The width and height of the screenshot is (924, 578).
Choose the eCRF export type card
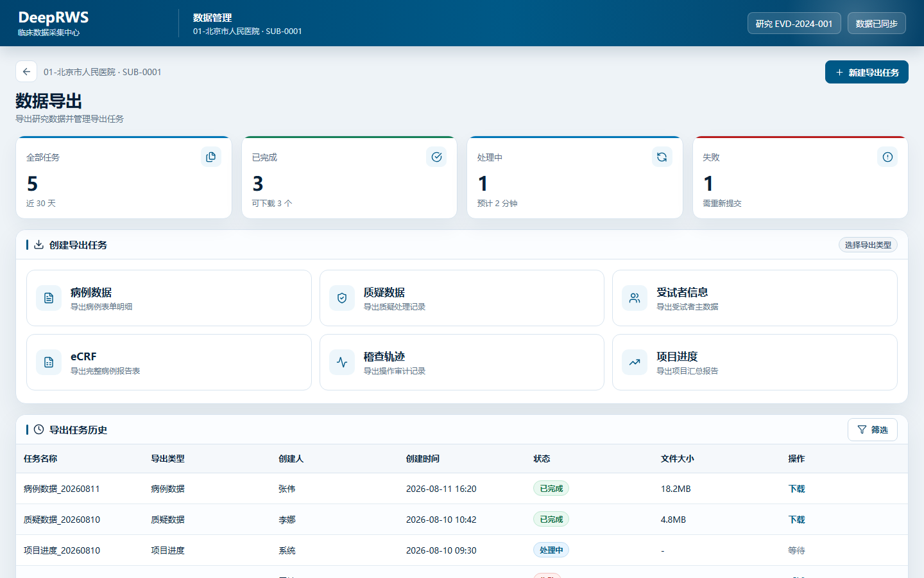click(x=169, y=362)
